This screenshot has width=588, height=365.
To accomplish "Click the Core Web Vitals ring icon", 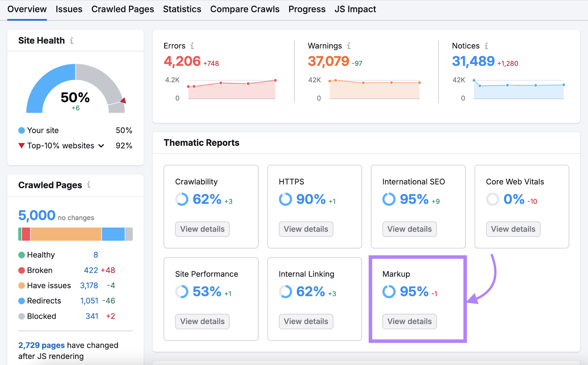I will click(x=492, y=199).
